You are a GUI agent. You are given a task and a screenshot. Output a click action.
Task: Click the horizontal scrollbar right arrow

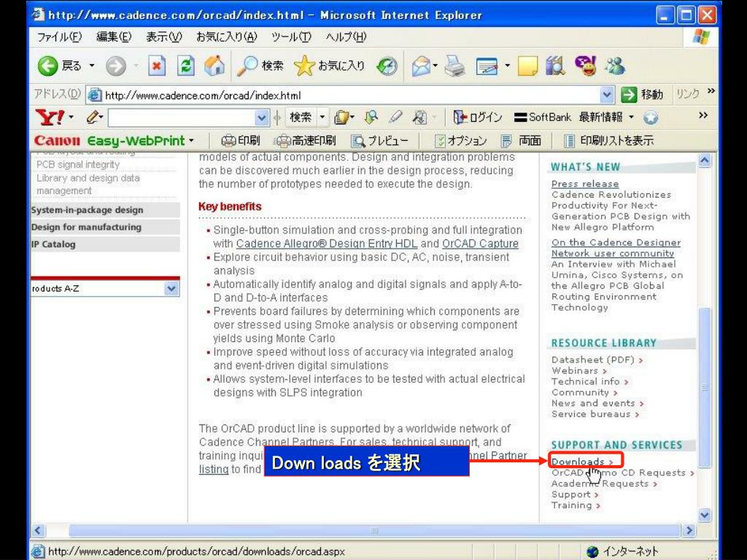(x=689, y=530)
